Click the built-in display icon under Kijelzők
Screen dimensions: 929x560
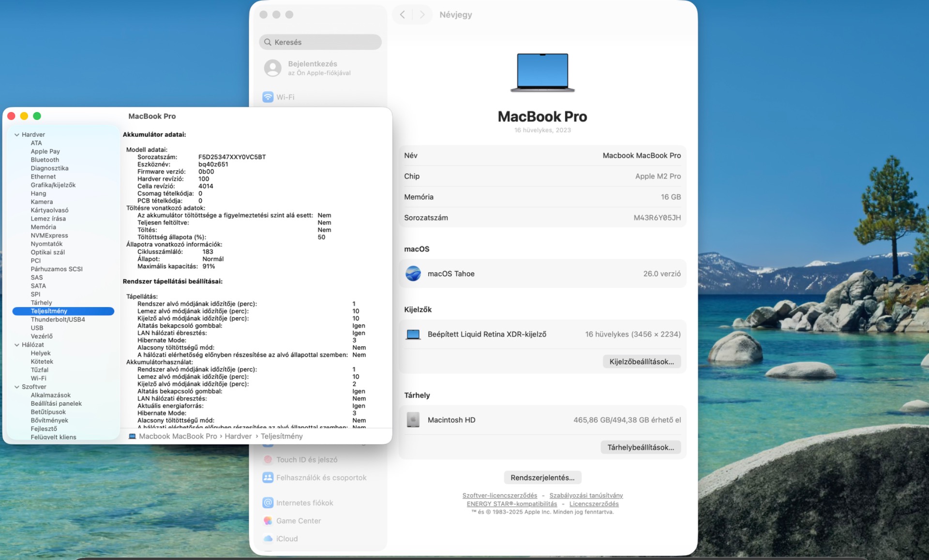click(413, 334)
